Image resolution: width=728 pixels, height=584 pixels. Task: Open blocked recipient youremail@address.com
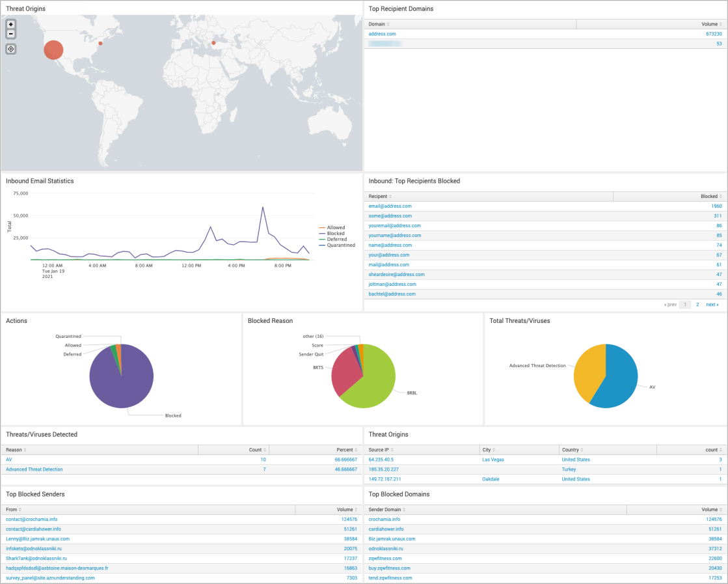click(x=395, y=226)
